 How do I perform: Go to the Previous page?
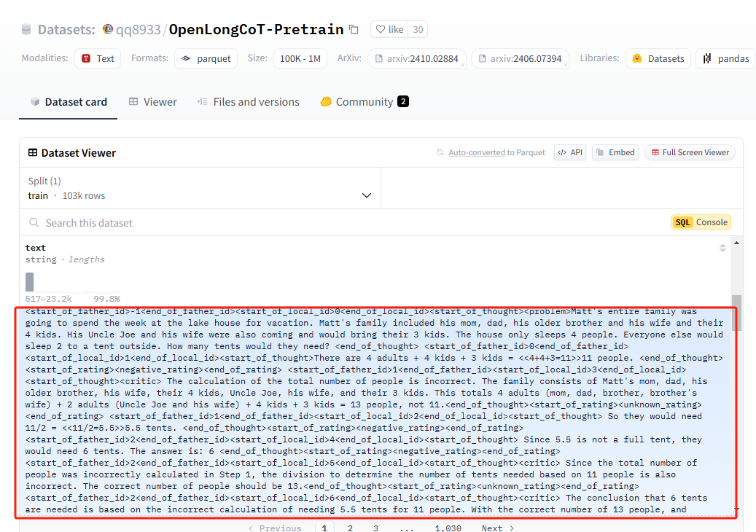click(x=276, y=528)
